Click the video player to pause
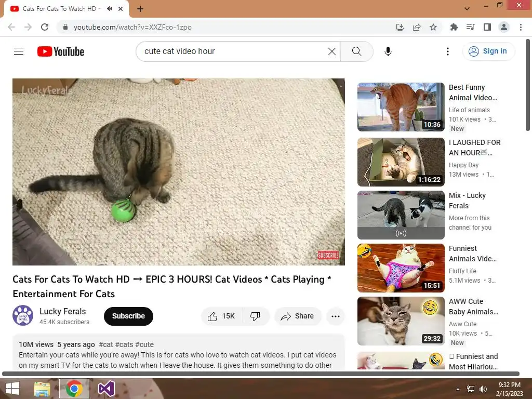This screenshot has width=532, height=399. (179, 171)
